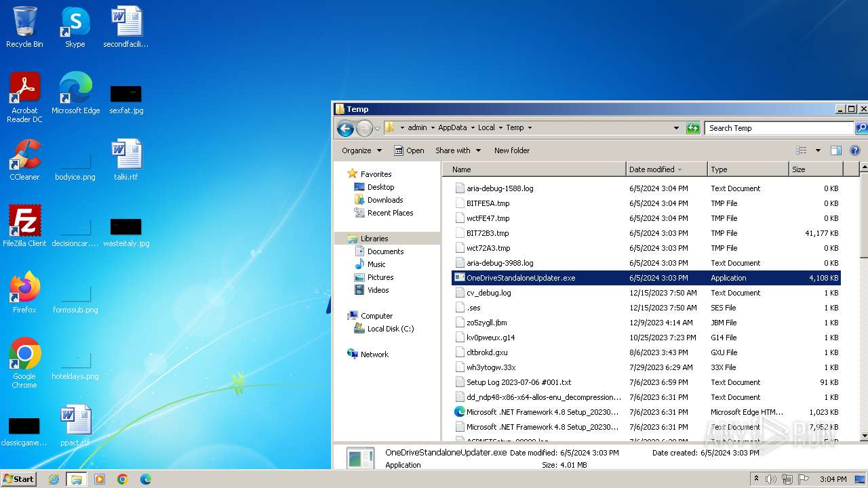Open recent pages dropdown beside Forward
Image resolution: width=868 pixels, height=488 pixels.
[377, 129]
